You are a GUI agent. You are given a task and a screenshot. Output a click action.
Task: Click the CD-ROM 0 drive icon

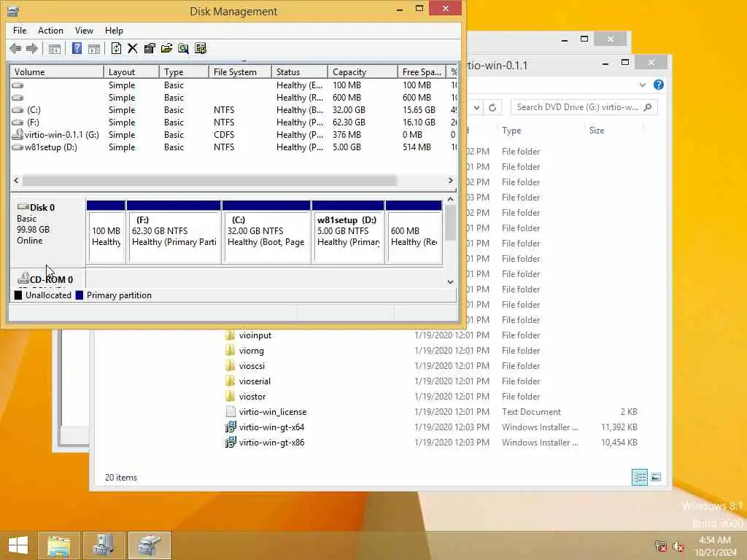coord(23,279)
